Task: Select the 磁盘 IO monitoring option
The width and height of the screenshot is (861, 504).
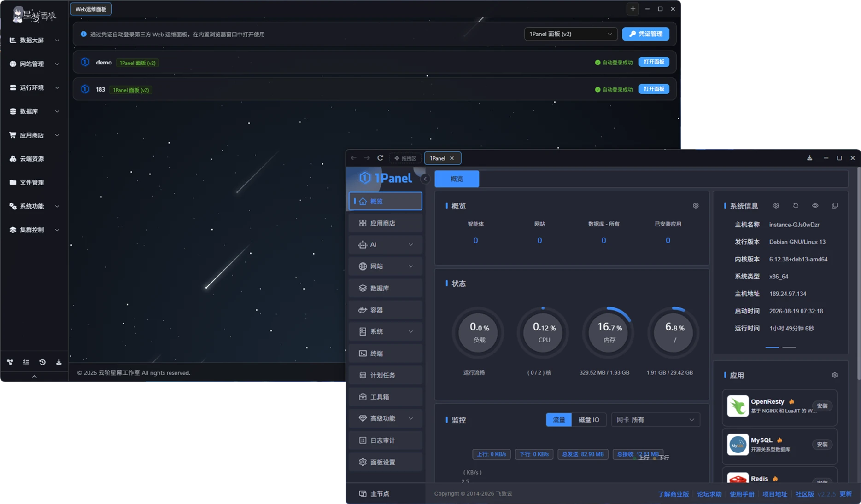Action: point(589,420)
